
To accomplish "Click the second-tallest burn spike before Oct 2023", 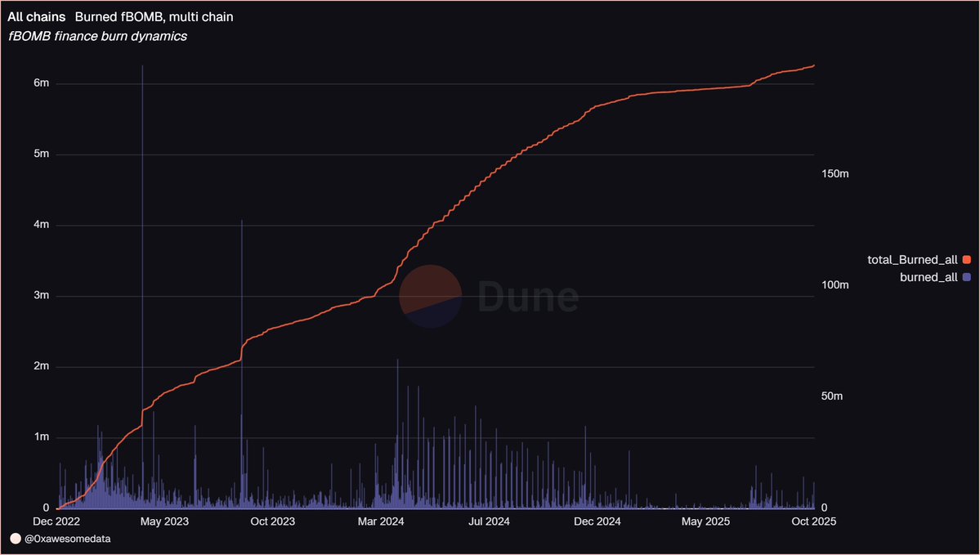I will (x=242, y=364).
